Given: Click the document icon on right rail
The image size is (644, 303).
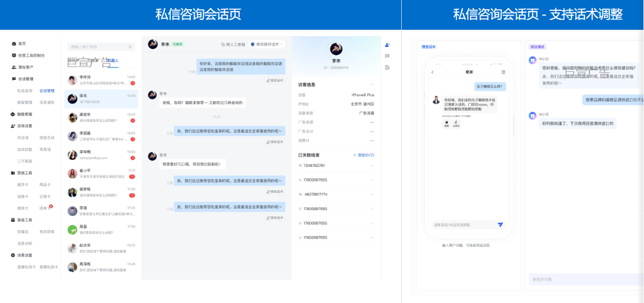Looking at the screenshot, I should pos(387,67).
